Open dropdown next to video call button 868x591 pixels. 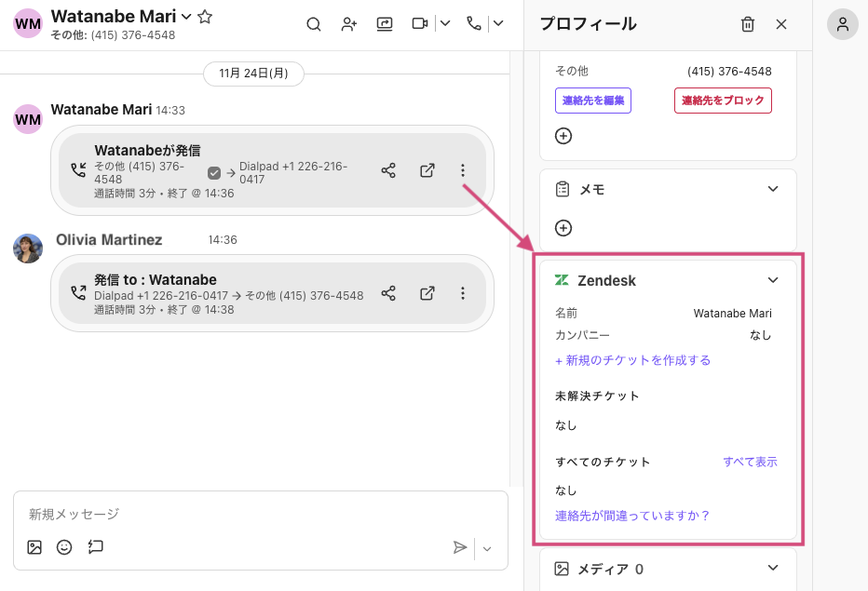click(445, 24)
